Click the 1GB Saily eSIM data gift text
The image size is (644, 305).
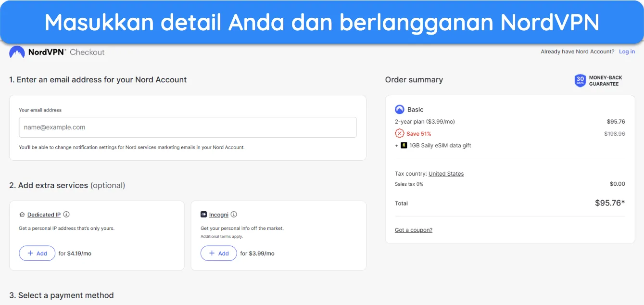point(440,145)
